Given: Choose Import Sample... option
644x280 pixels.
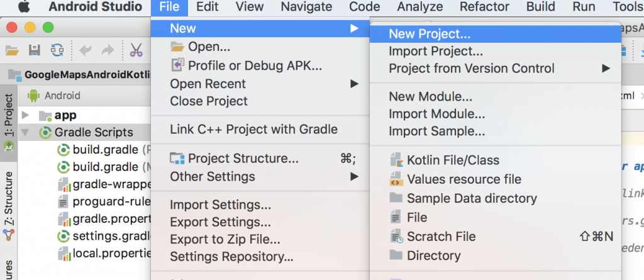Looking at the screenshot, I should (495, 131).
